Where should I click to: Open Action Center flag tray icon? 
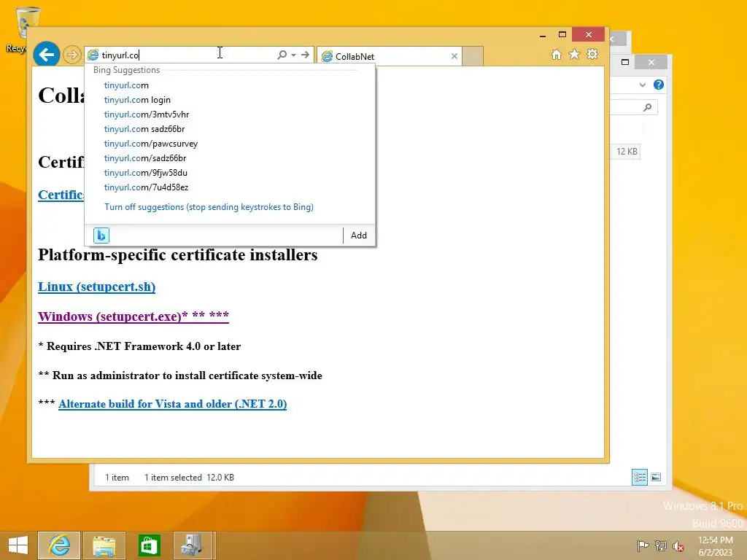point(643,545)
